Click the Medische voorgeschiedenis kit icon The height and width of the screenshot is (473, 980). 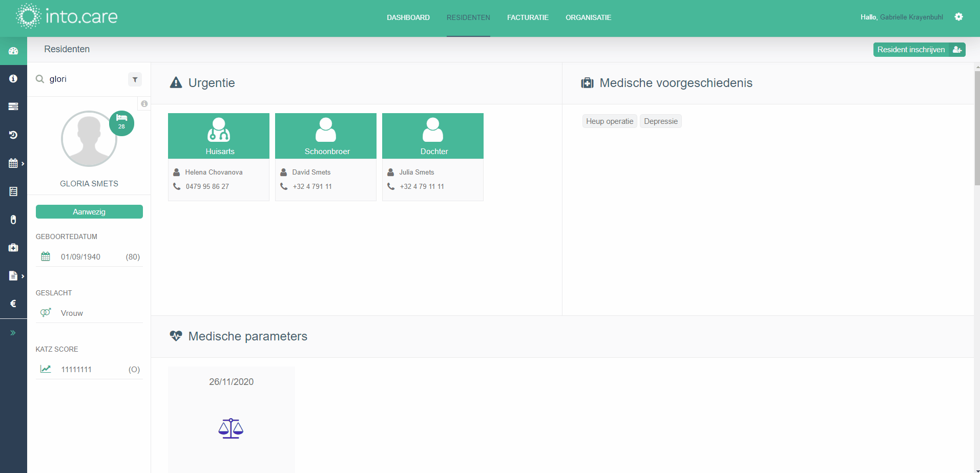[x=587, y=83]
